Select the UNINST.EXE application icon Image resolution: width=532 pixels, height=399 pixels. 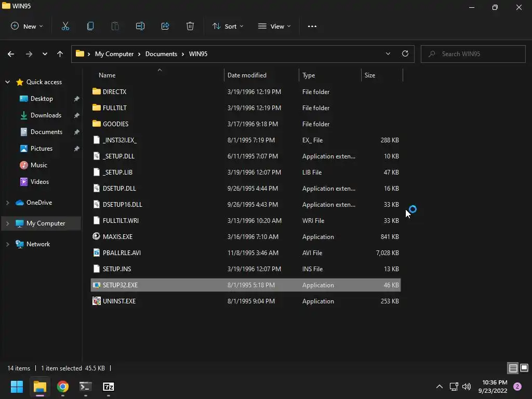pyautogui.click(x=96, y=301)
